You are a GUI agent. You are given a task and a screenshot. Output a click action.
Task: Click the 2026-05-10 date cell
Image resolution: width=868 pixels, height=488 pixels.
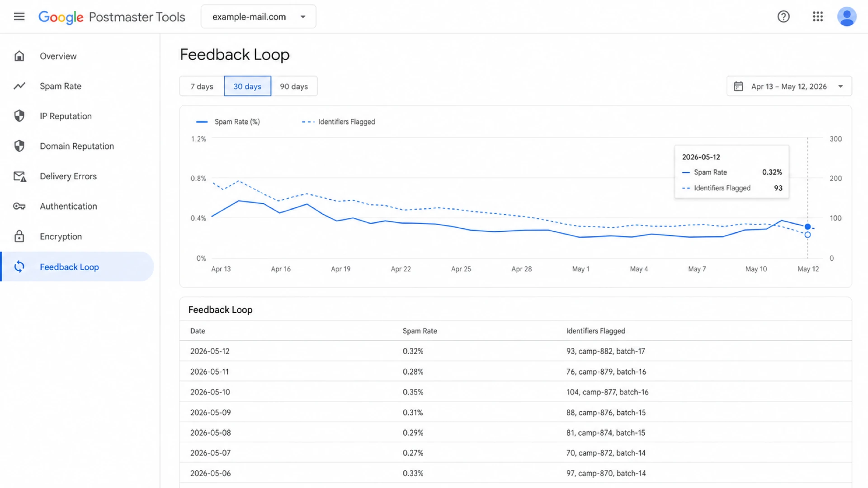(x=210, y=392)
